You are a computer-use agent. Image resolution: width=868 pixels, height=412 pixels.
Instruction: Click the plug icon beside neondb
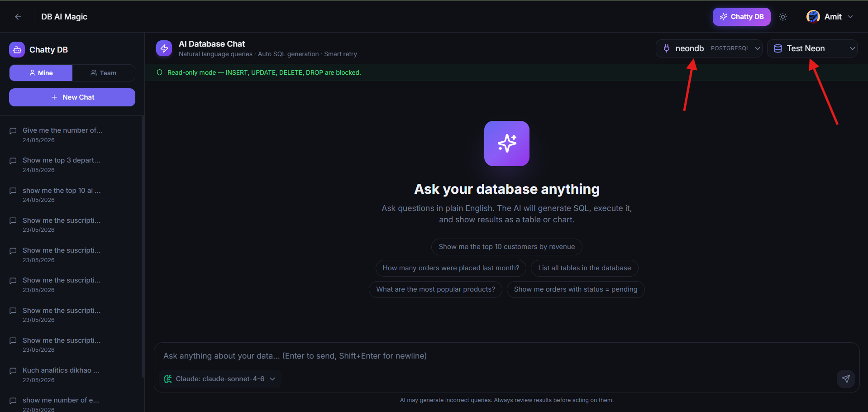[x=667, y=48]
